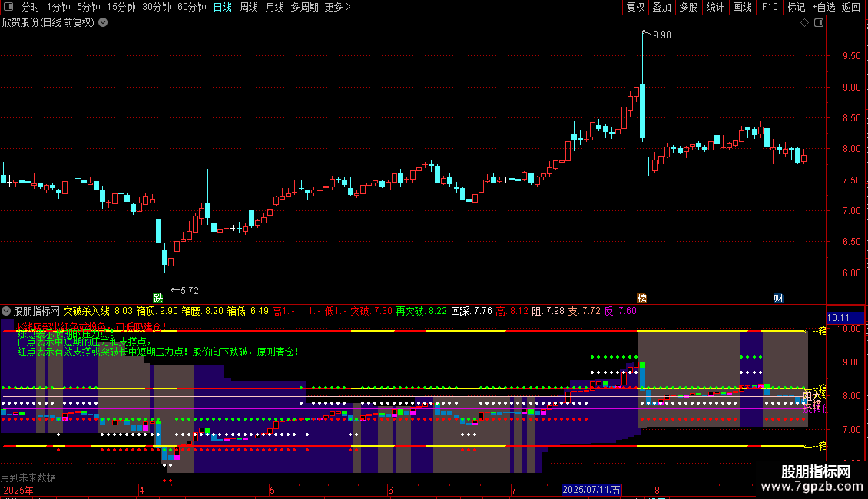Image resolution: width=868 pixels, height=499 pixels.
Task: Click the 叠加 overlay button
Action: [x=661, y=7]
